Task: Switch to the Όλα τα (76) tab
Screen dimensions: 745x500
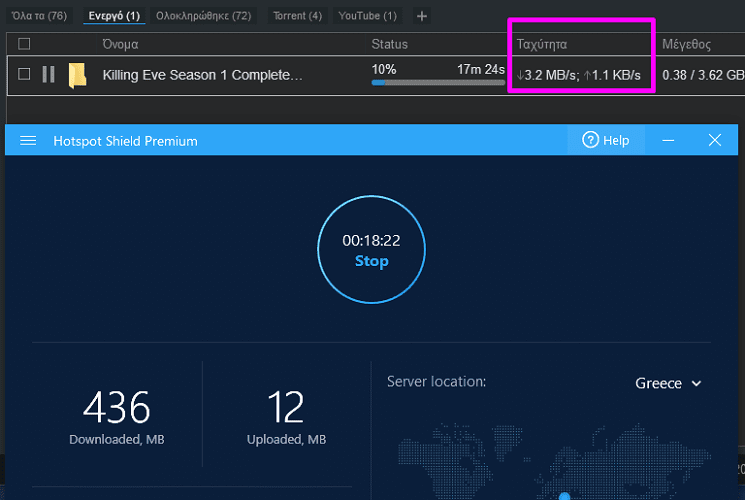Action: (39, 16)
